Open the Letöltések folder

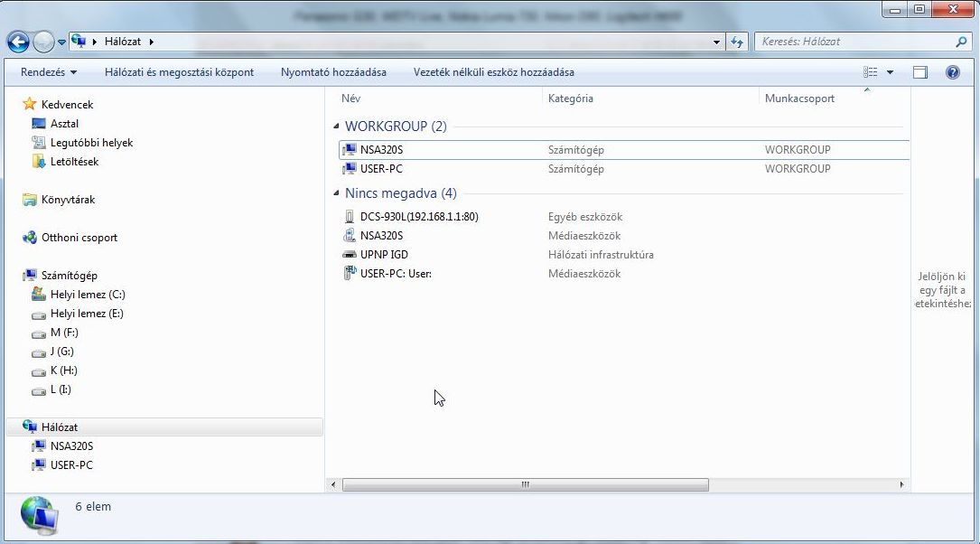click(74, 162)
